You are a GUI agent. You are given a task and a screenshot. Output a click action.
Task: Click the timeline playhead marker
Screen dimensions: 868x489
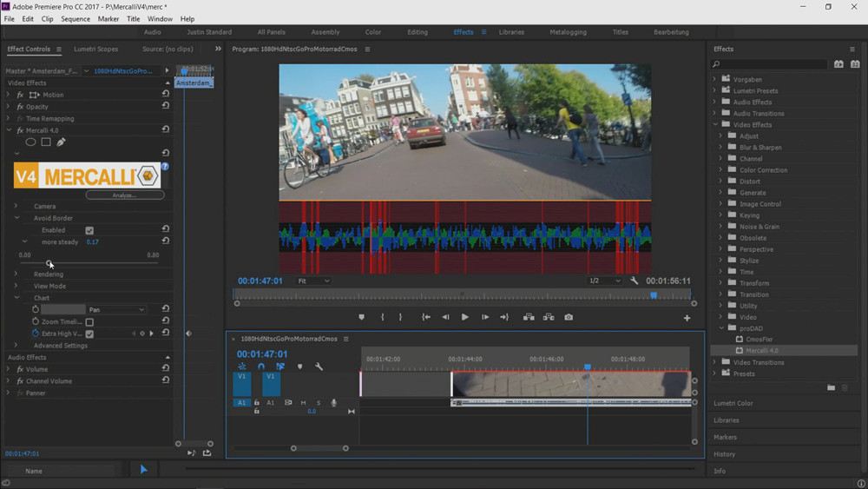[588, 367]
